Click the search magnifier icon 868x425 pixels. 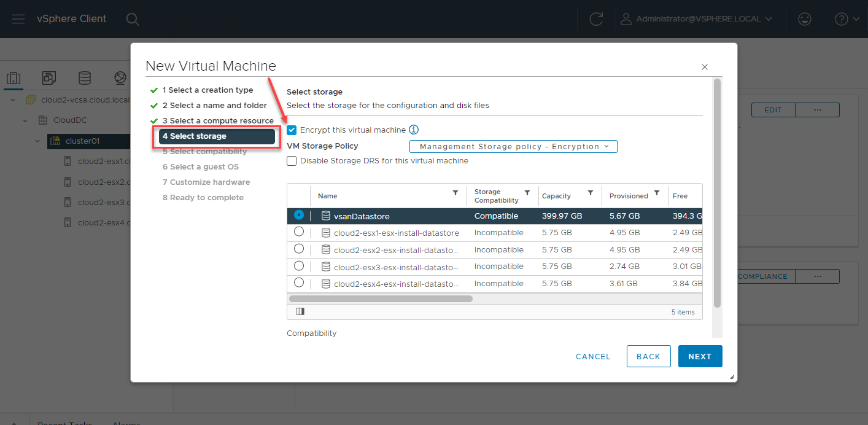click(x=133, y=19)
